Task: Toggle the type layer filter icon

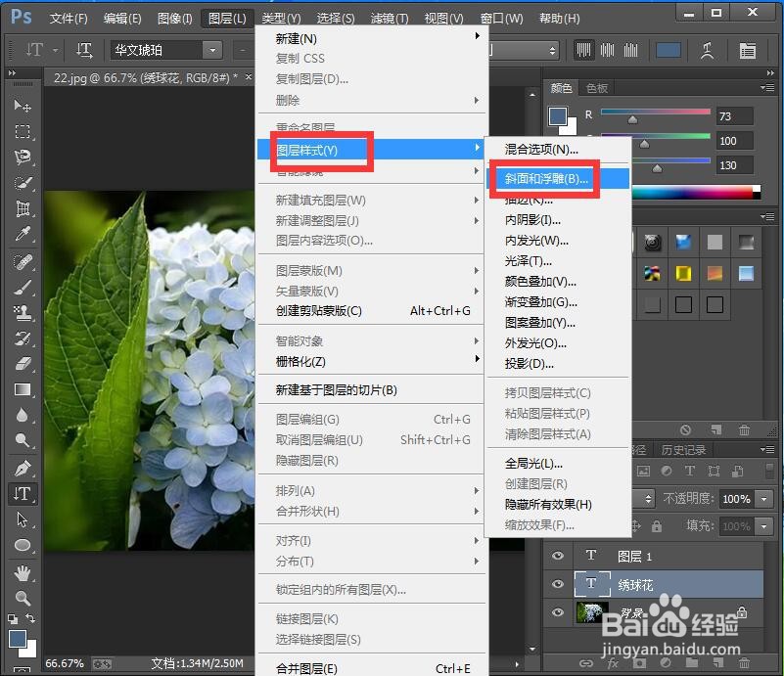Action: (689, 471)
